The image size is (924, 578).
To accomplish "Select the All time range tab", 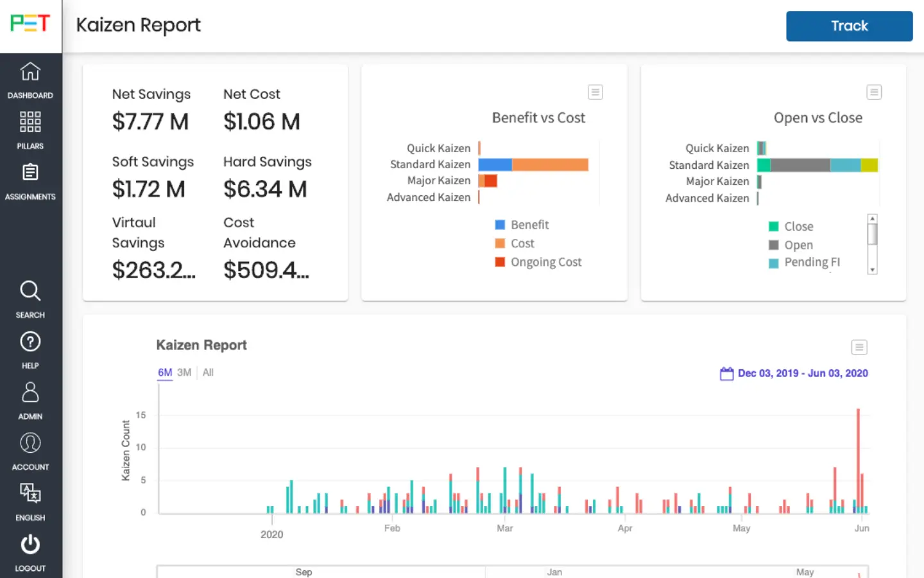I will tap(207, 372).
